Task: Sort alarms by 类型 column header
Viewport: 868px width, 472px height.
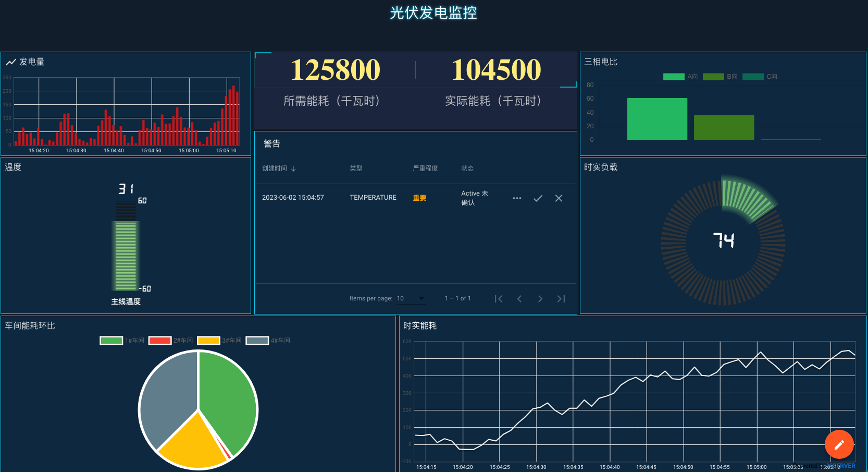Action: 356,168
